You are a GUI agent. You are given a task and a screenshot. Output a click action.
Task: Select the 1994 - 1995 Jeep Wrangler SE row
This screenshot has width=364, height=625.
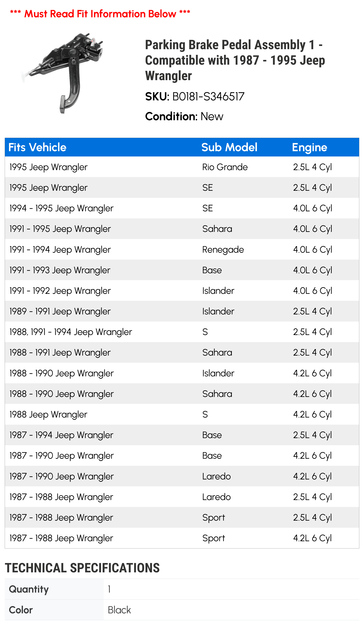click(x=182, y=208)
